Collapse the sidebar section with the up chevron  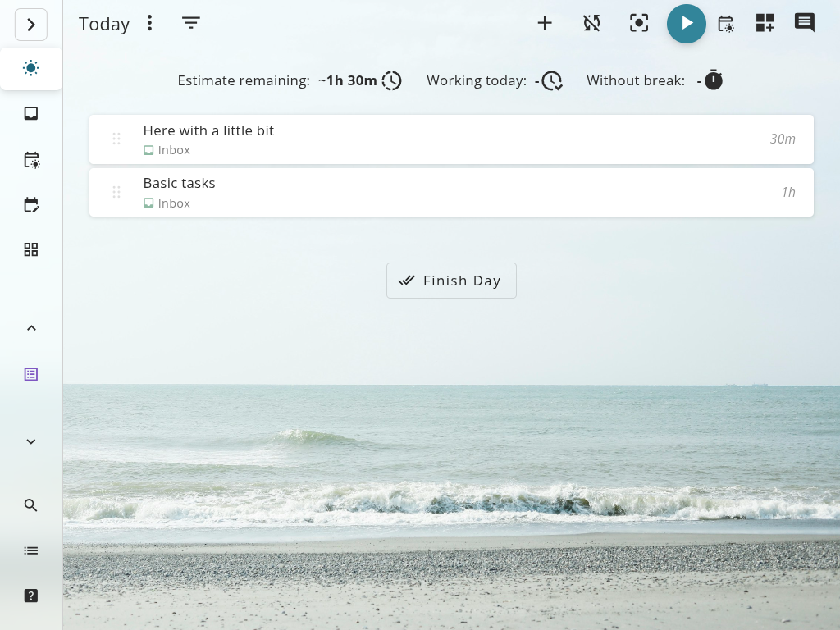[31, 328]
